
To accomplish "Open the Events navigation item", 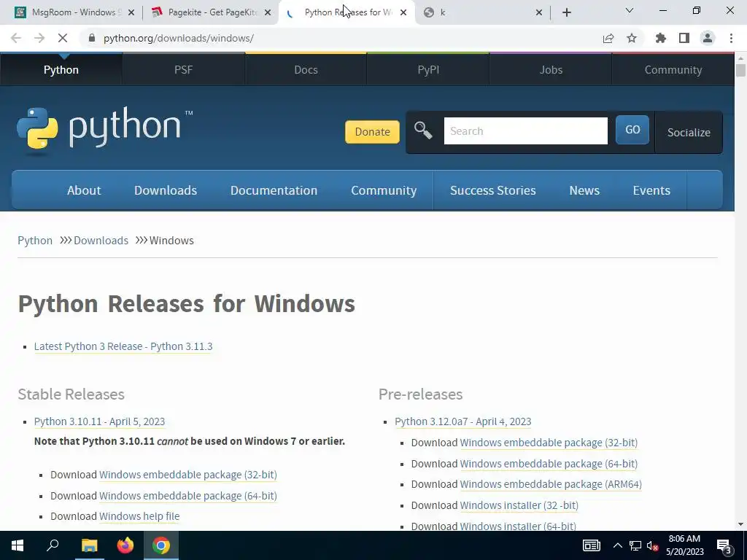I will click(x=651, y=190).
